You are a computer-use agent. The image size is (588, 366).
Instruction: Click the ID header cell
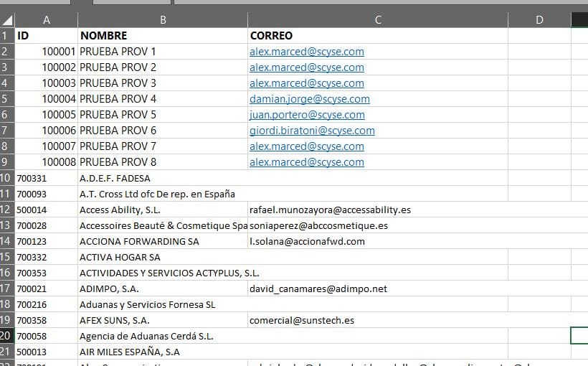point(46,36)
